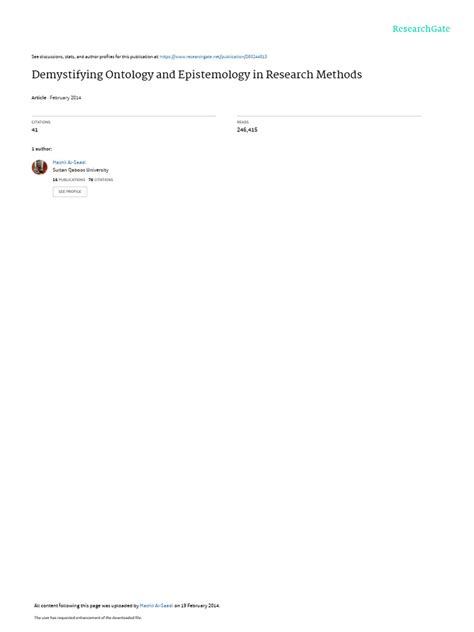Screen dimensions: 474x632
Task: Open the Al-Saadi author name link under 1 author
Action: click(x=69, y=162)
